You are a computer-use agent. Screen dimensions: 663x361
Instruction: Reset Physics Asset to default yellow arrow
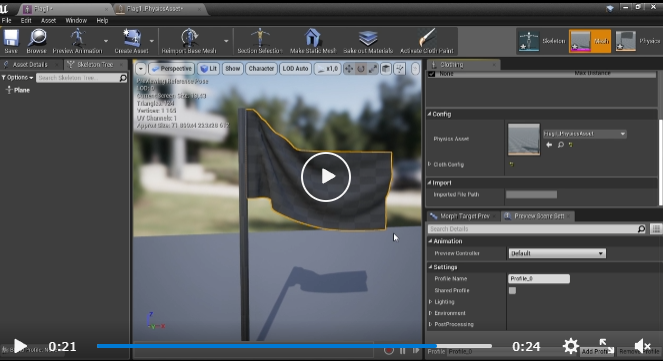[x=571, y=145]
